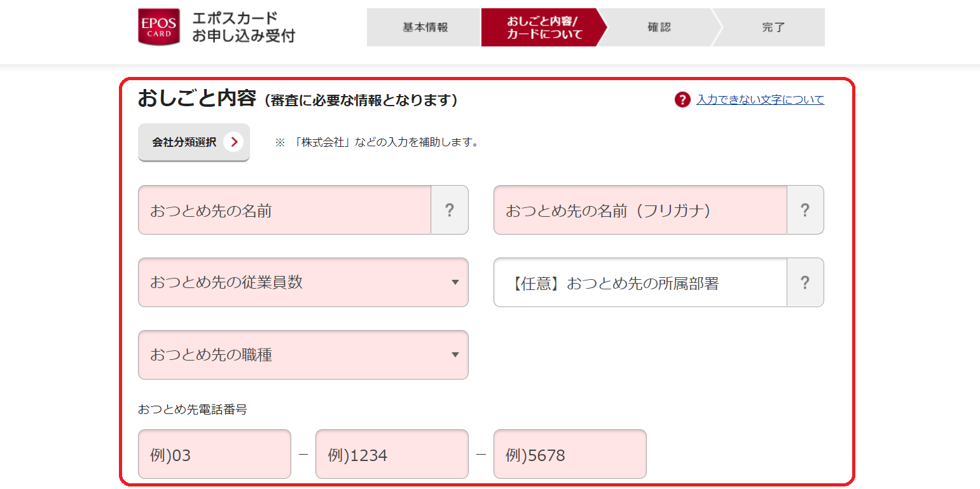The image size is (980, 489).
Task: Click the phone area code field 例)03
Action: pyautogui.click(x=214, y=454)
